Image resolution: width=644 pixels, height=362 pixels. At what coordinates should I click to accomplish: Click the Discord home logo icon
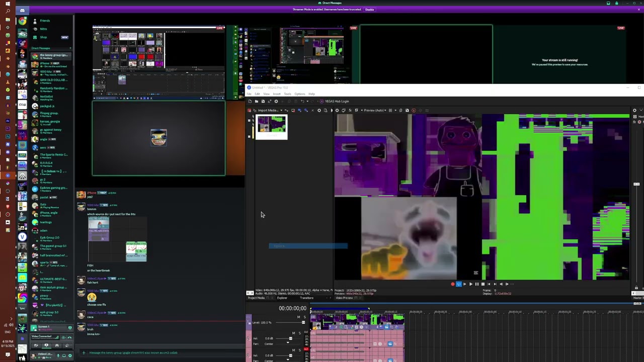(x=22, y=10)
